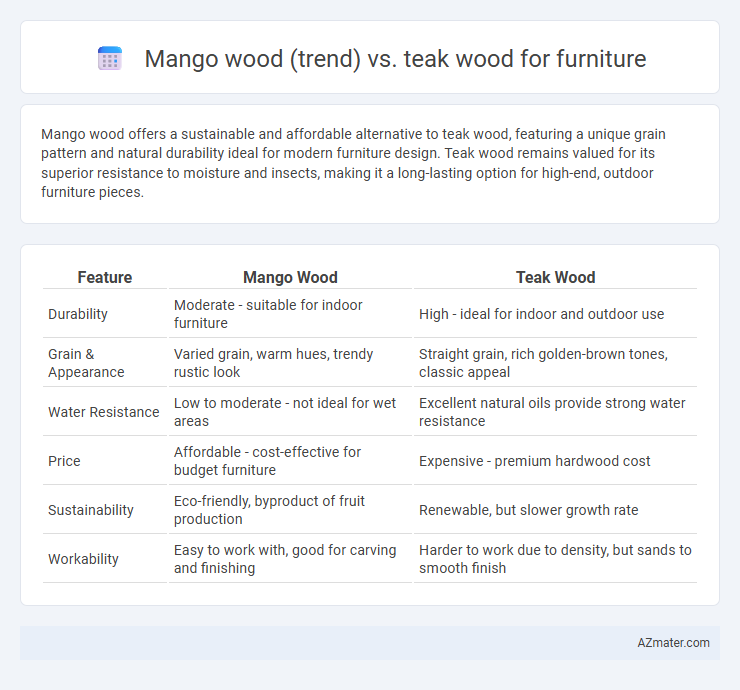
Task: Click 'Straight grain, rich golden-brown tones' cell
Action: 555,363
